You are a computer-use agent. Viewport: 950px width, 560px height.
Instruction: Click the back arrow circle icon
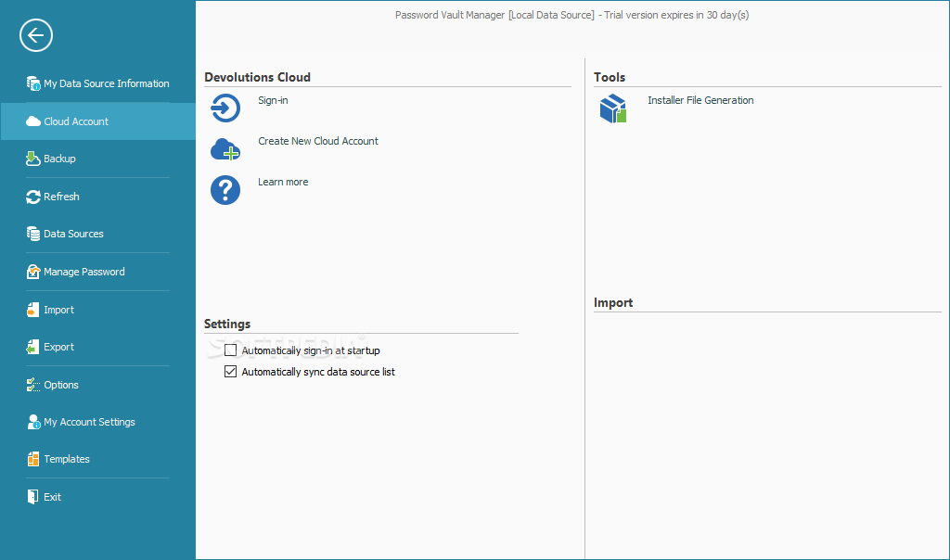(36, 35)
